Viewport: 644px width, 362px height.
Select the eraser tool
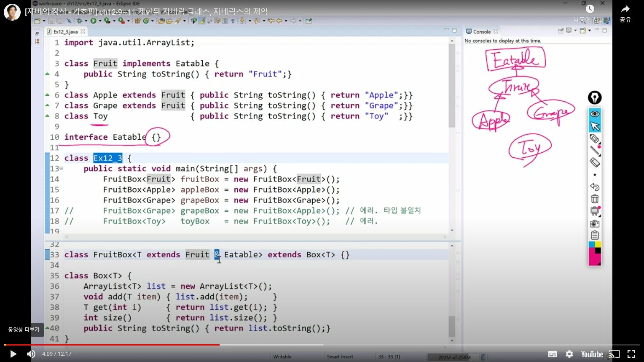point(595,162)
